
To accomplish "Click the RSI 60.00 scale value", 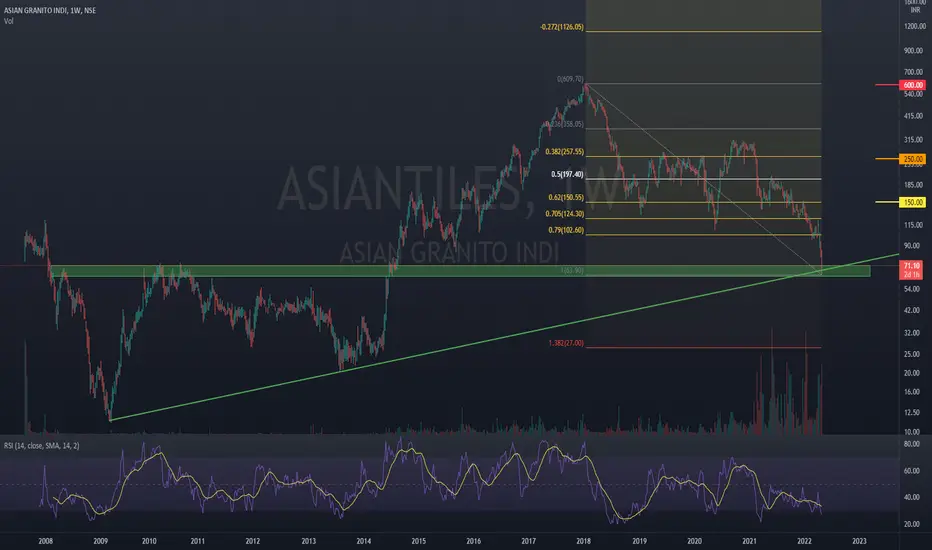I will (912, 471).
